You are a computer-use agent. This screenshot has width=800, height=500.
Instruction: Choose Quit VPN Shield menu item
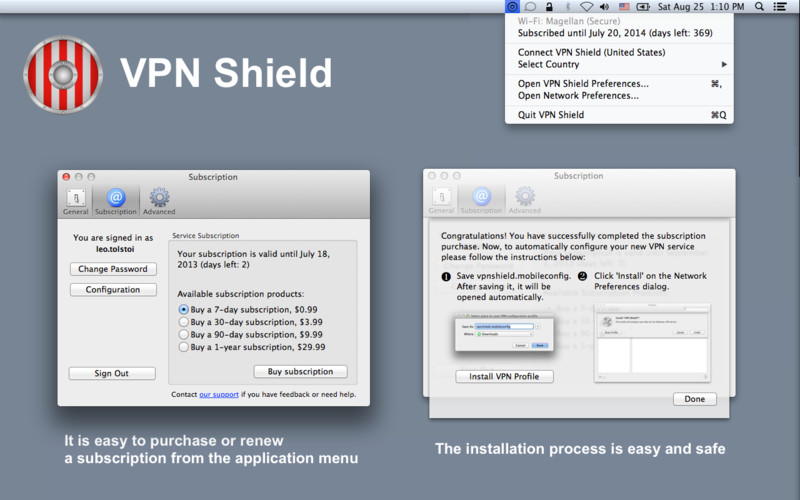pyautogui.click(x=619, y=115)
